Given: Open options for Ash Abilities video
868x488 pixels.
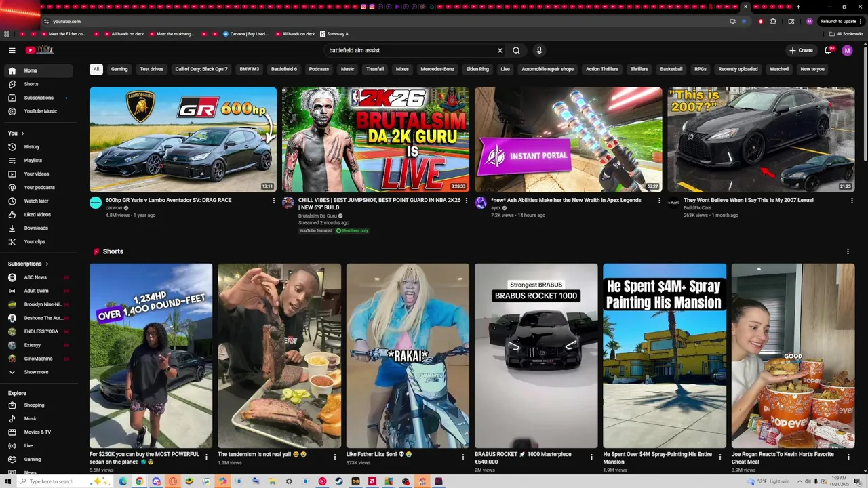Looking at the screenshot, I should (x=659, y=201).
